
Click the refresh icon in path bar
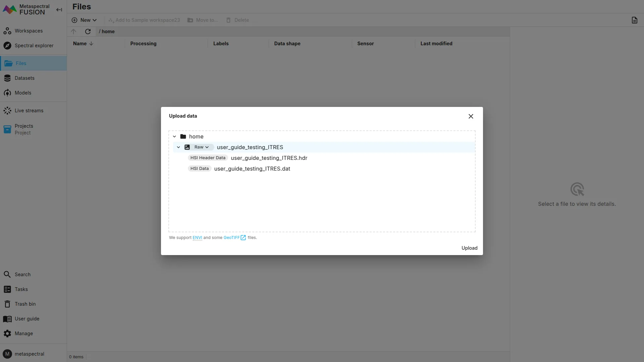(x=88, y=32)
